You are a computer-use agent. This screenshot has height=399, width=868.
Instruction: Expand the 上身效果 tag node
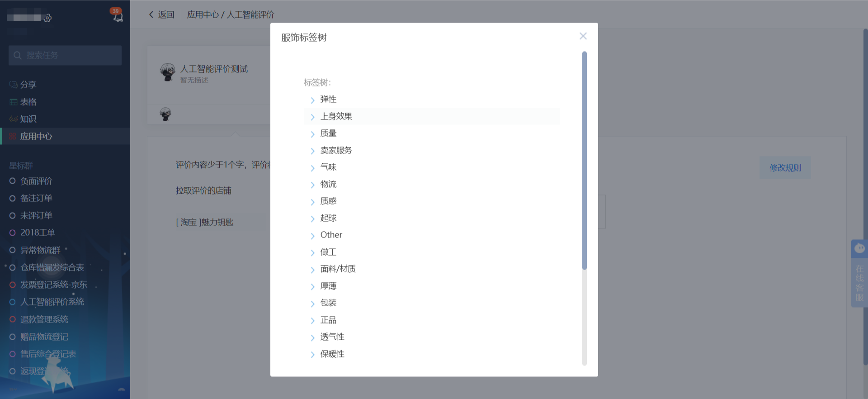[312, 117]
